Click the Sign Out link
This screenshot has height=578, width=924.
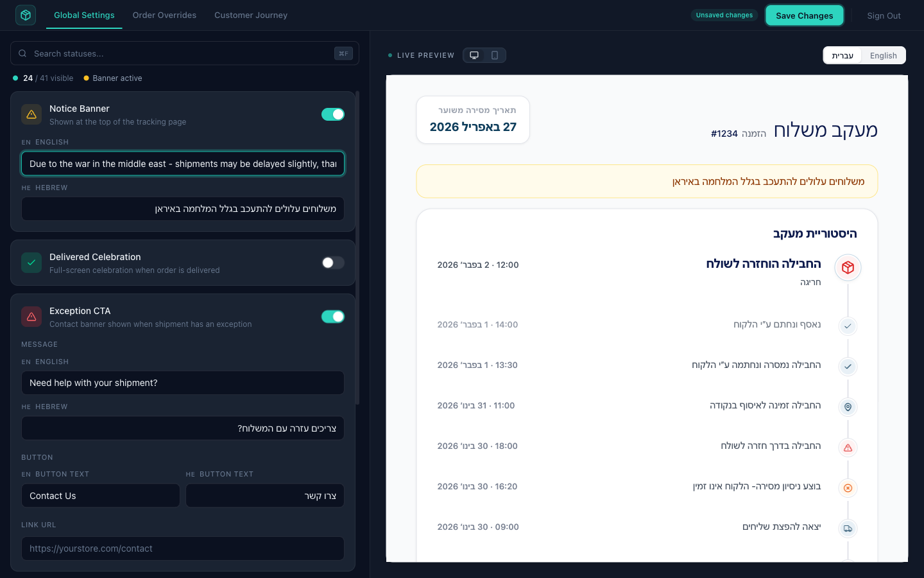coord(884,15)
